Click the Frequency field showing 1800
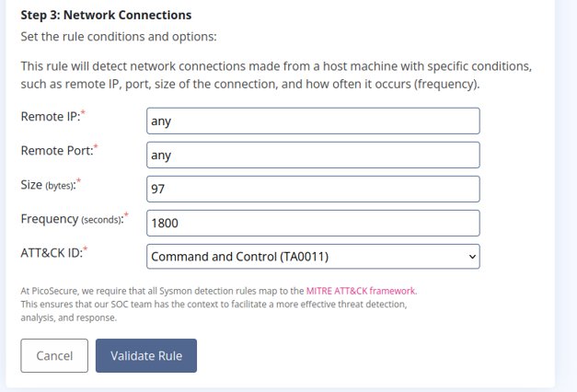Viewport: 577px width, 392px height. [x=313, y=223]
